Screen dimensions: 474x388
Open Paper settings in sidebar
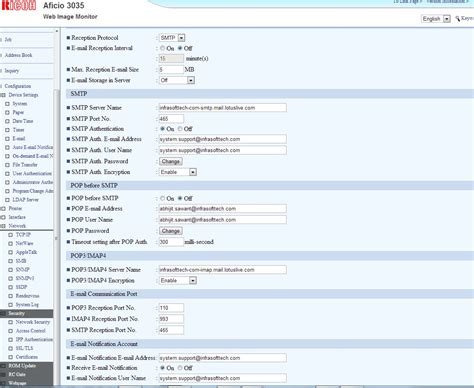[x=18, y=112]
